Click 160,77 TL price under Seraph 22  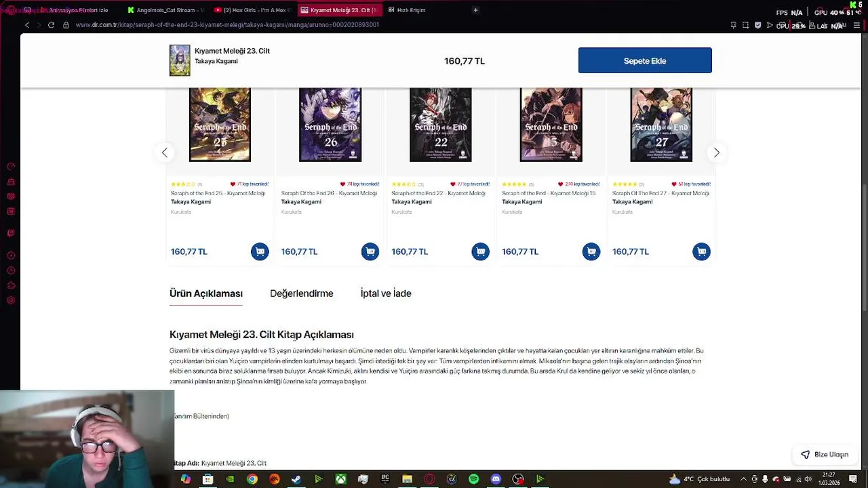(410, 251)
